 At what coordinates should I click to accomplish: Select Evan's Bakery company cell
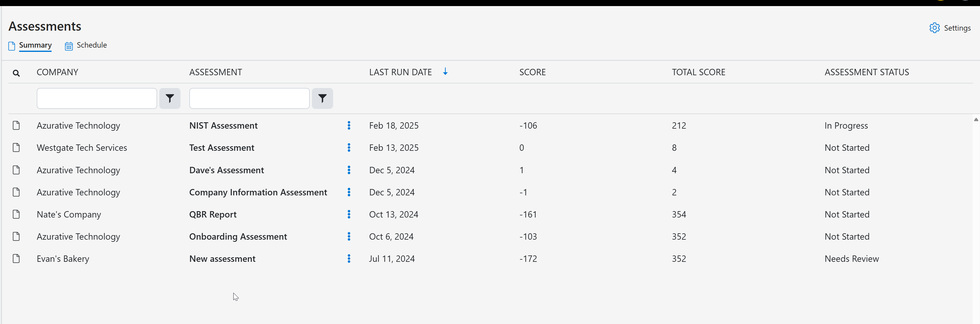tap(63, 258)
